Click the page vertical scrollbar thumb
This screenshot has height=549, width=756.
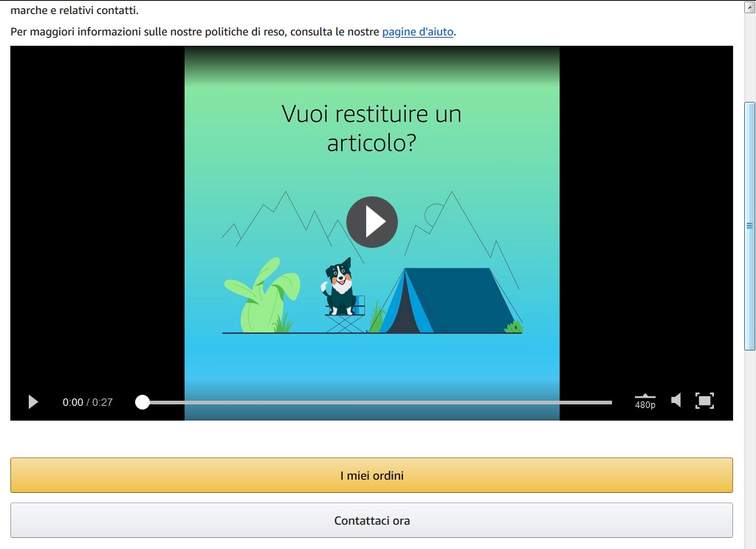tap(749, 226)
